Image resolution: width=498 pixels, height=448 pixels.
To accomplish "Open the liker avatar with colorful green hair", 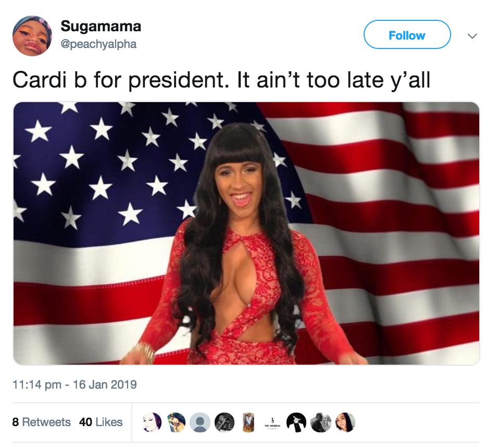I will 176,422.
